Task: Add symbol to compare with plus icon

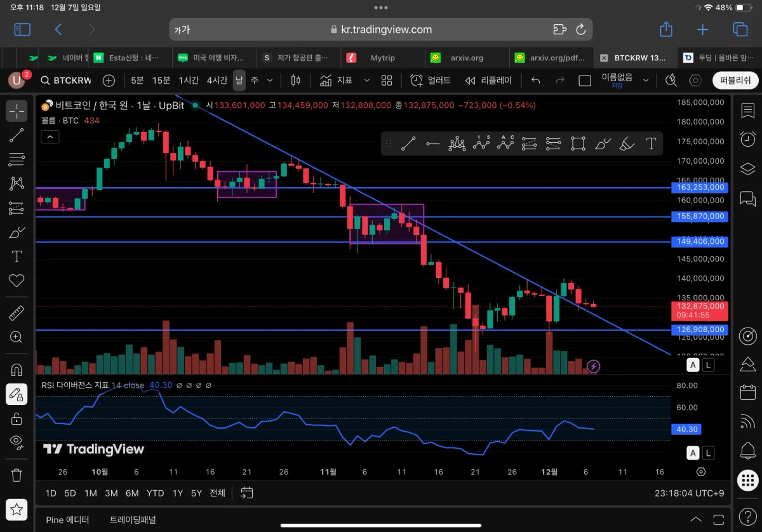Action: 109,80
